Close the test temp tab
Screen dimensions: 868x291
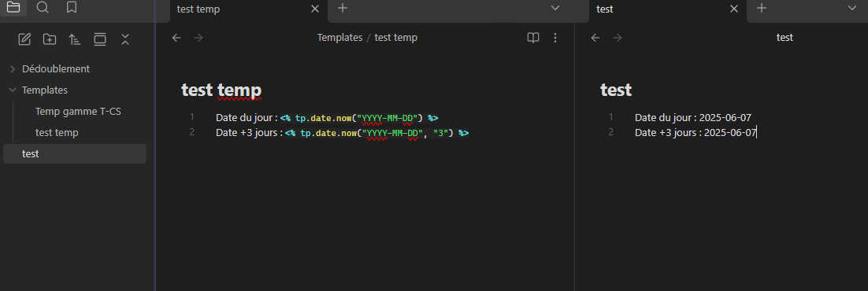[315, 9]
